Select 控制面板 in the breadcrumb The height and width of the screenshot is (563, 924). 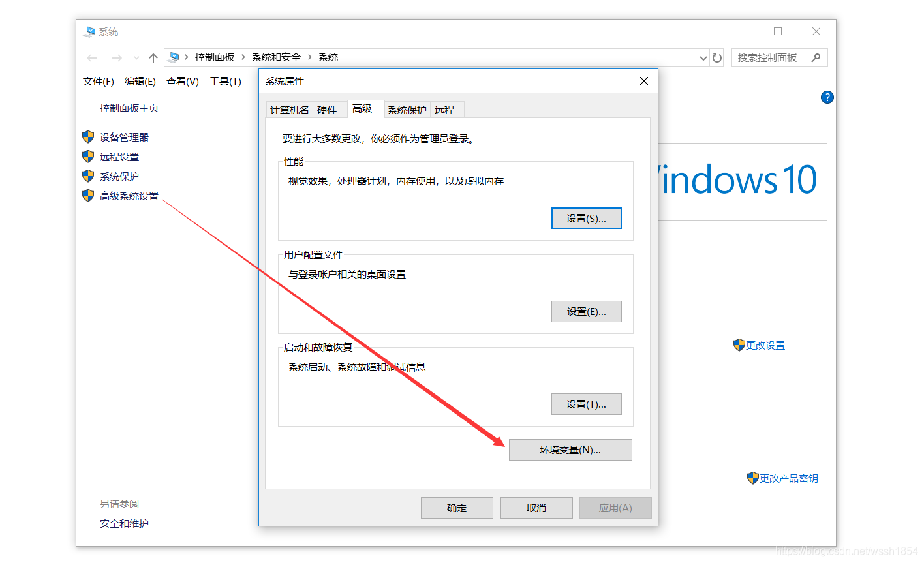tap(215, 57)
